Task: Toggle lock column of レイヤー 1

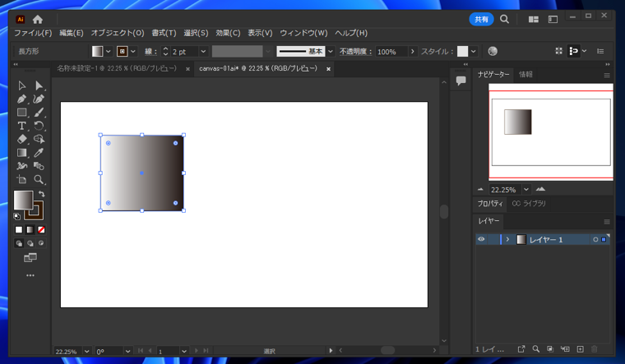Action: click(x=493, y=239)
